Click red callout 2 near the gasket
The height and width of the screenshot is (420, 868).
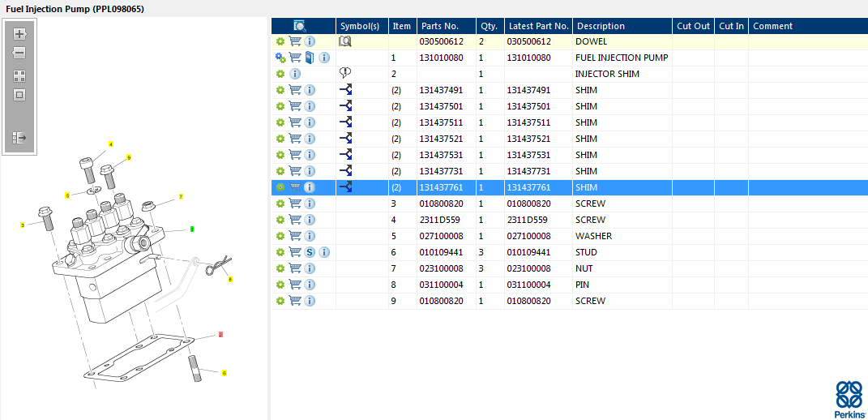[220, 335]
